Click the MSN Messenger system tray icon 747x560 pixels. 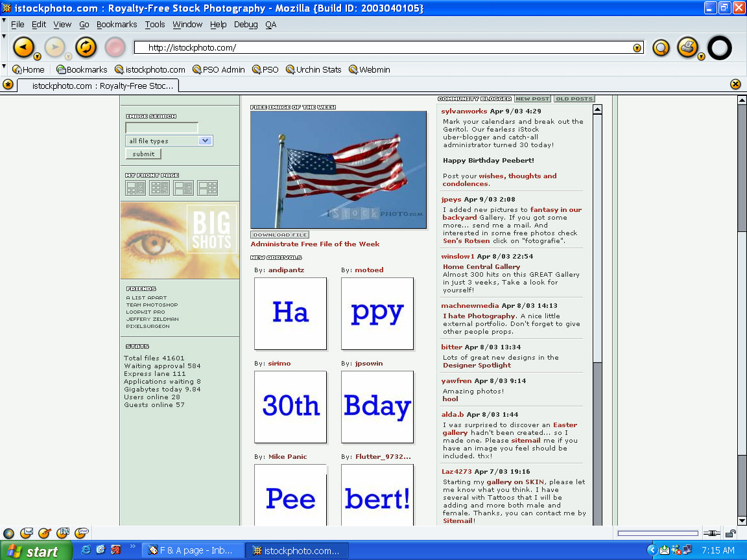676,550
